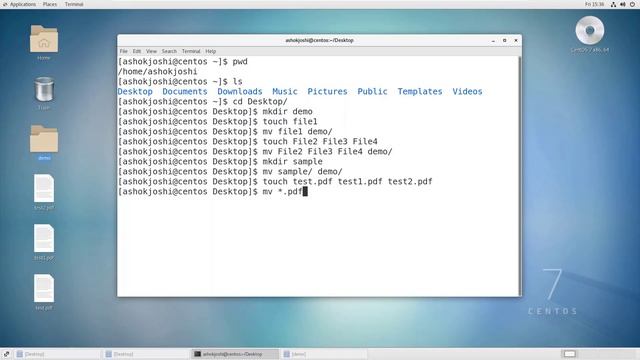Click the 'mkdir sample' command text

(292, 162)
